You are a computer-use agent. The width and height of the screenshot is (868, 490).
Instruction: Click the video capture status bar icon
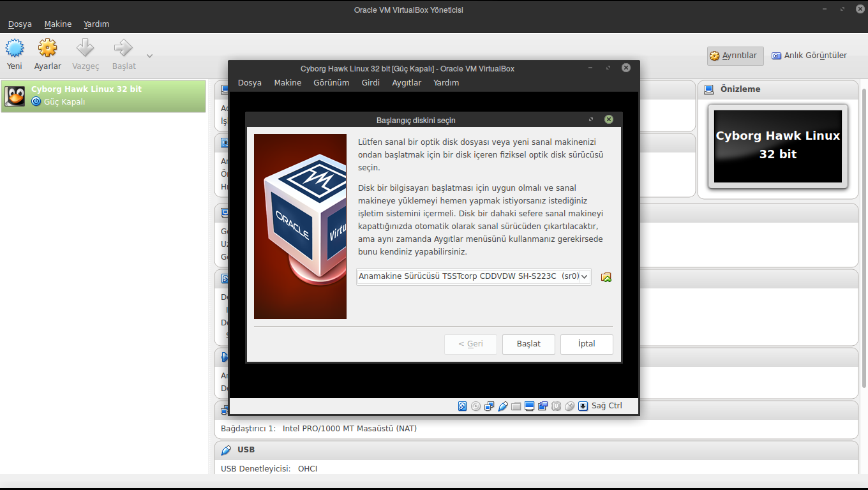(542, 406)
